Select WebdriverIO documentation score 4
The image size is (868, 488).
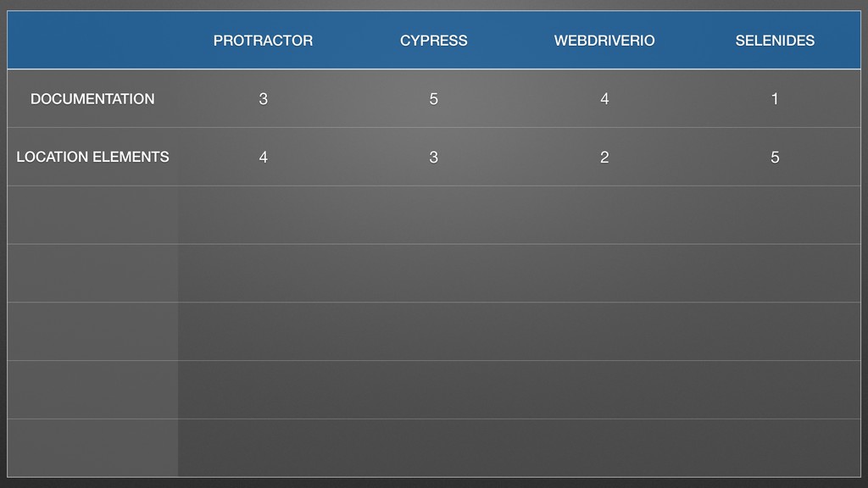tap(604, 98)
